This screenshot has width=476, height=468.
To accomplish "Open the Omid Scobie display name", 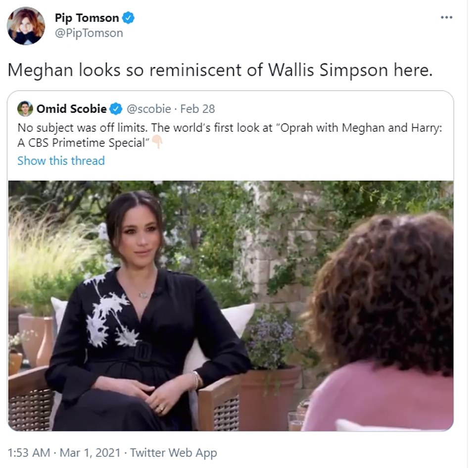I will pyautogui.click(x=72, y=109).
